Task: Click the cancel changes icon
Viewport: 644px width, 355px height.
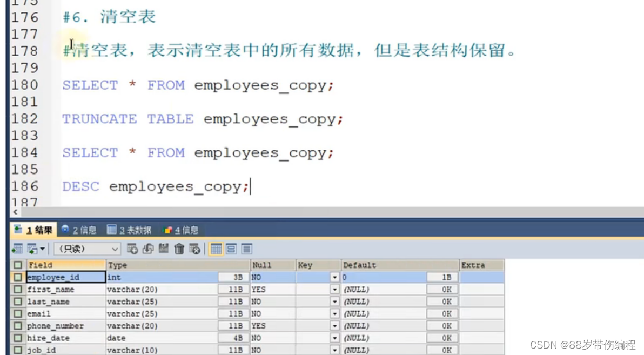Action: tap(193, 249)
